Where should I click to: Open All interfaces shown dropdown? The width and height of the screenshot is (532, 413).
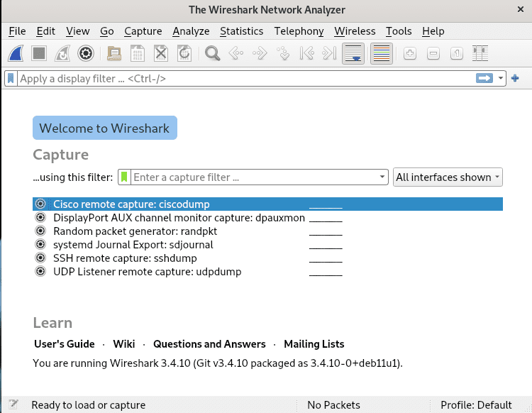[x=448, y=177]
